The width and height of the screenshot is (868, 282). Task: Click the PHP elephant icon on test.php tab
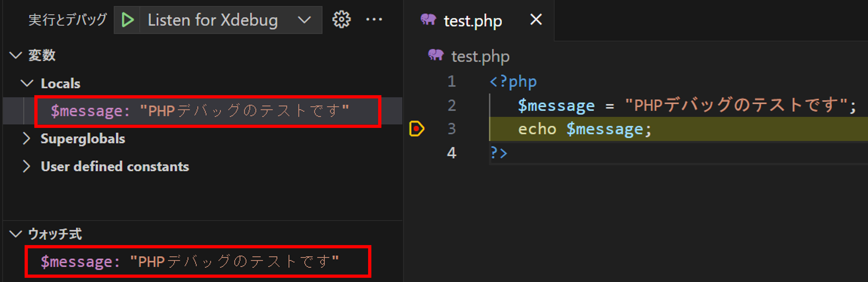(429, 20)
